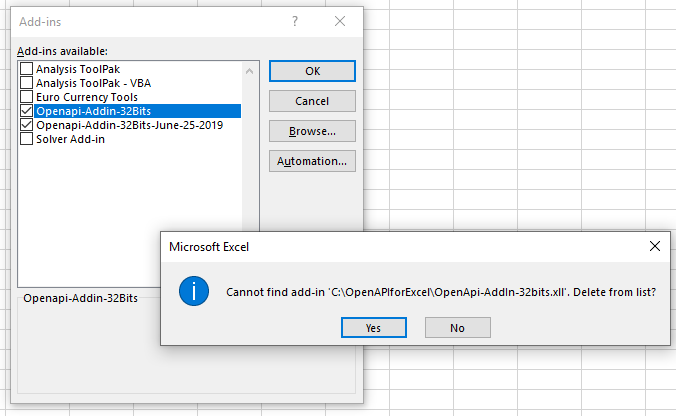Disable the Openapi-Addin-32Bits-June-25-2019 checkbox
Screen dimensions: 676x416
[27, 126]
